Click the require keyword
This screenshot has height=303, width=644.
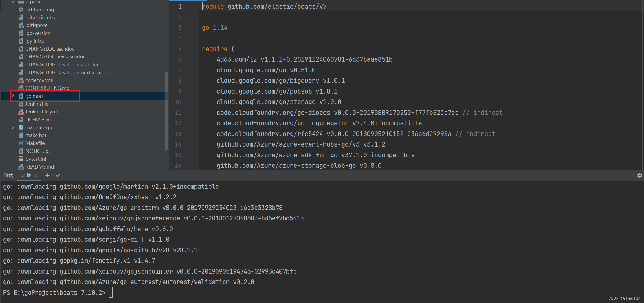(x=215, y=49)
